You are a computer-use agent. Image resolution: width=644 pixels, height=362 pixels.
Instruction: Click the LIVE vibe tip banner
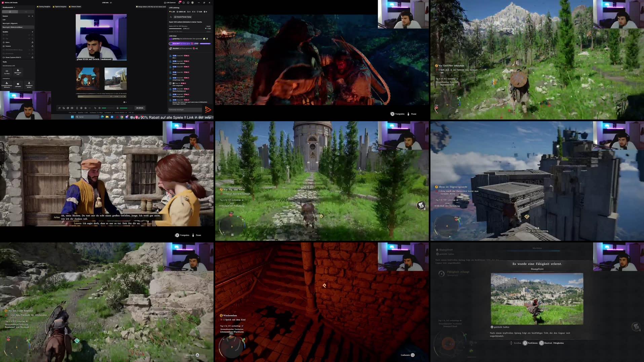pos(151,7)
